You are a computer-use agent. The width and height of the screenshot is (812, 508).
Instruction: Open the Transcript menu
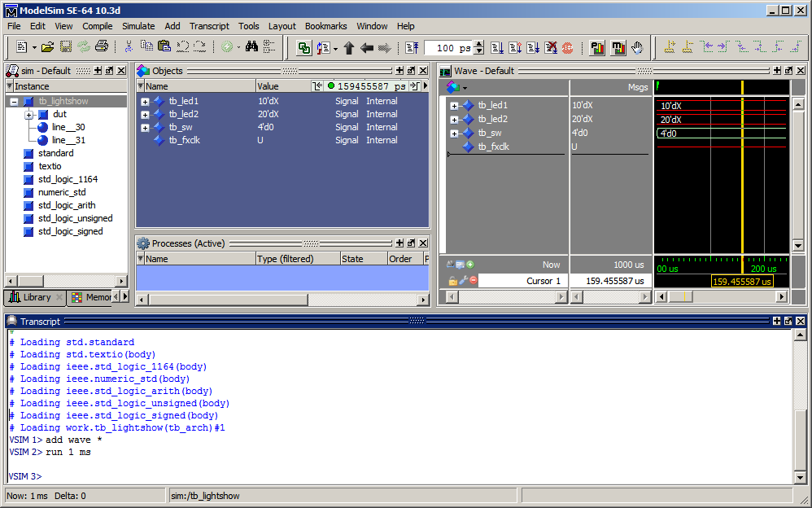[209, 26]
